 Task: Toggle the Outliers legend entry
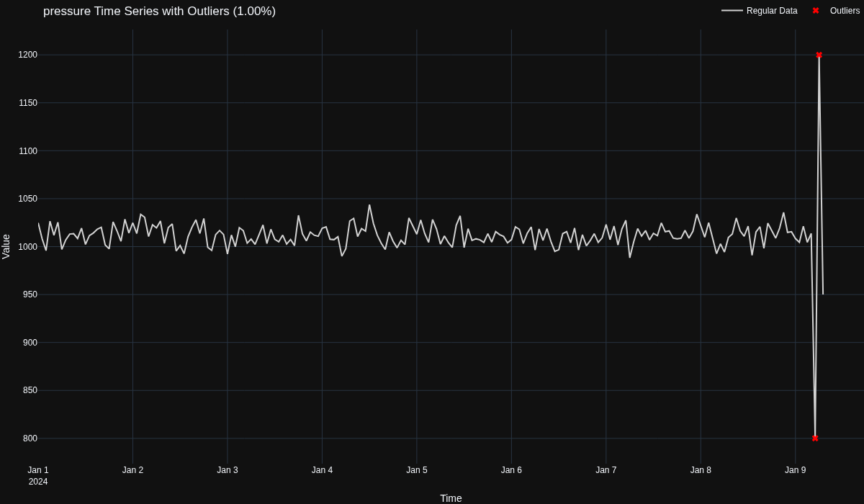(835, 11)
